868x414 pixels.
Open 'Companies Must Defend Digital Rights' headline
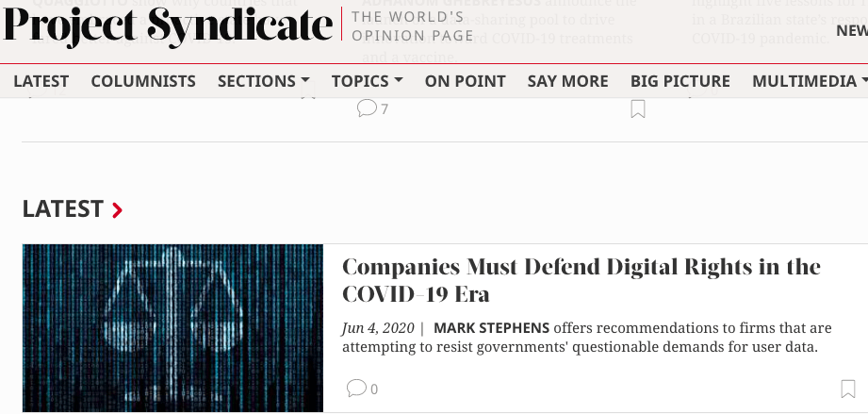click(581, 279)
